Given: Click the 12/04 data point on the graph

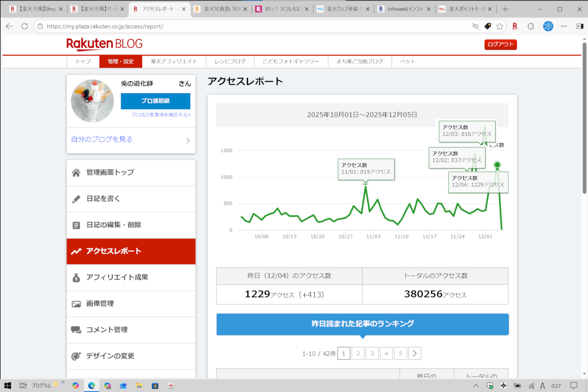Looking at the screenshot, I should coord(497,165).
